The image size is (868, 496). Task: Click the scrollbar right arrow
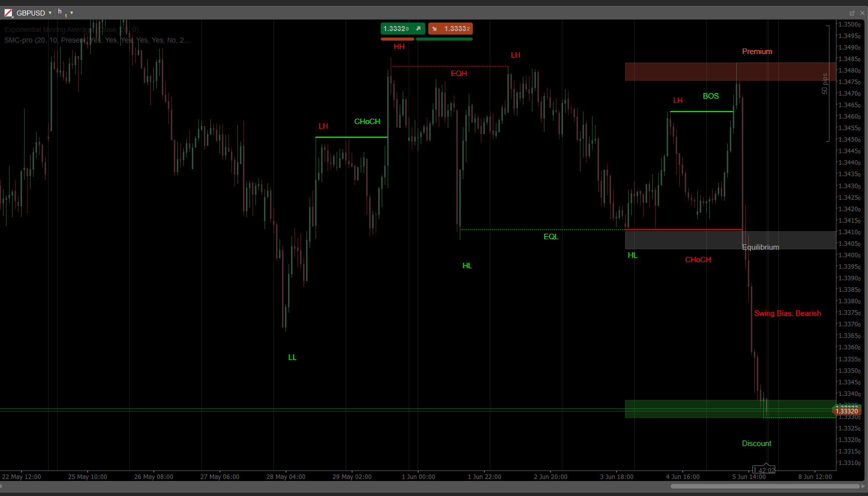click(x=862, y=486)
